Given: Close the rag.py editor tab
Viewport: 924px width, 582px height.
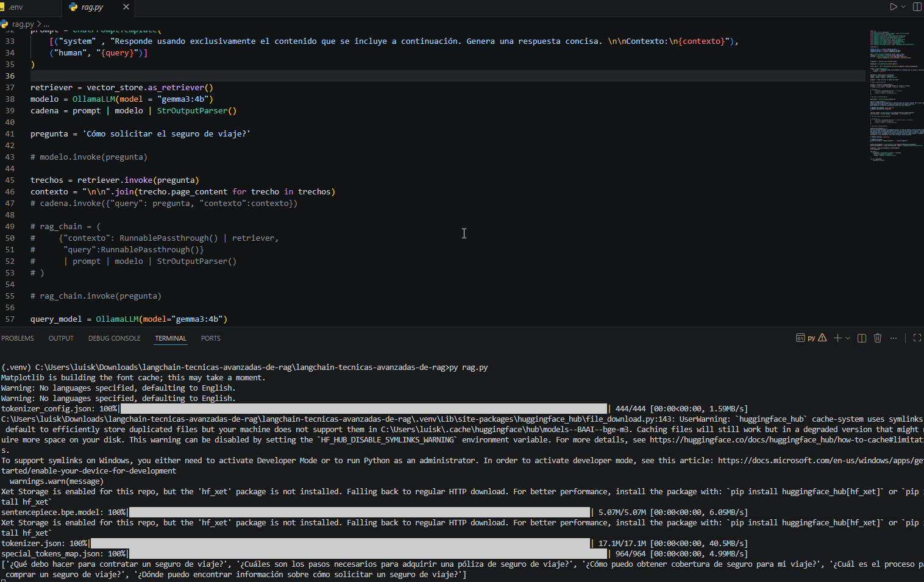Looking at the screenshot, I should click(x=126, y=7).
